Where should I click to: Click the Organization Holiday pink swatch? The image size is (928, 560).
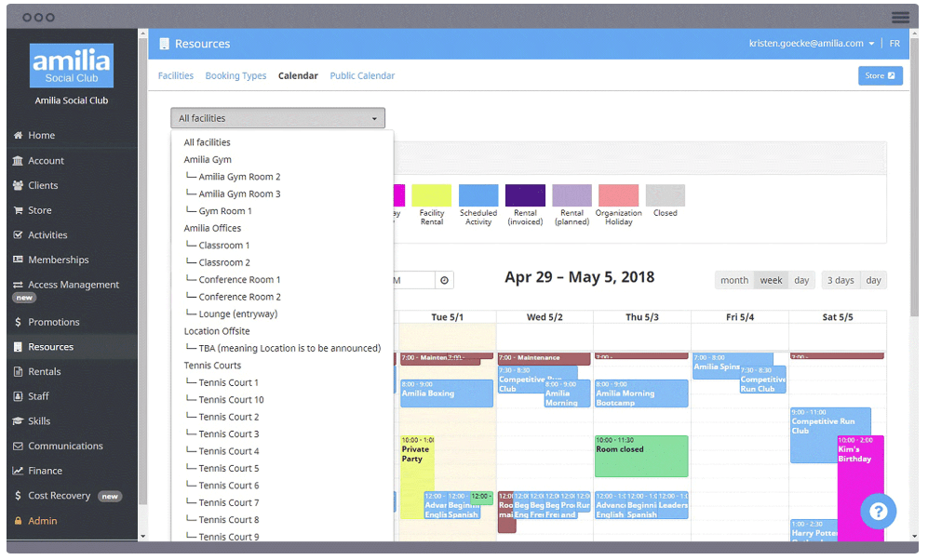[618, 195]
